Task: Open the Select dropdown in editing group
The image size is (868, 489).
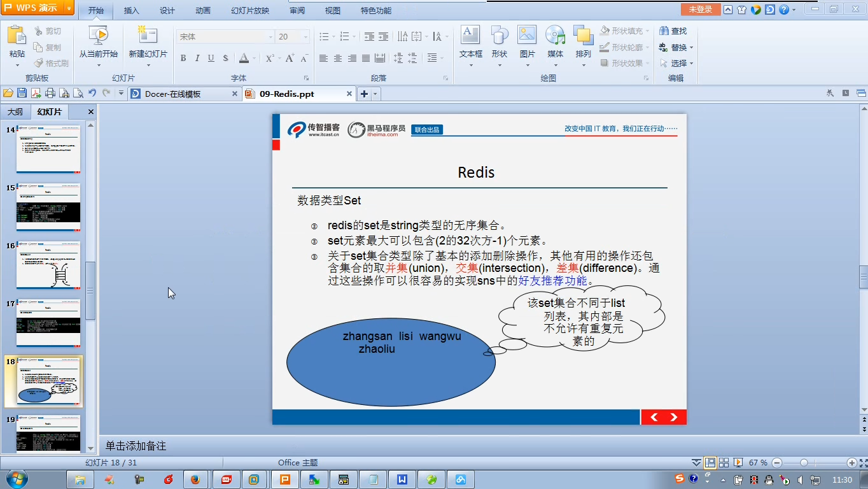Action: tap(692, 63)
